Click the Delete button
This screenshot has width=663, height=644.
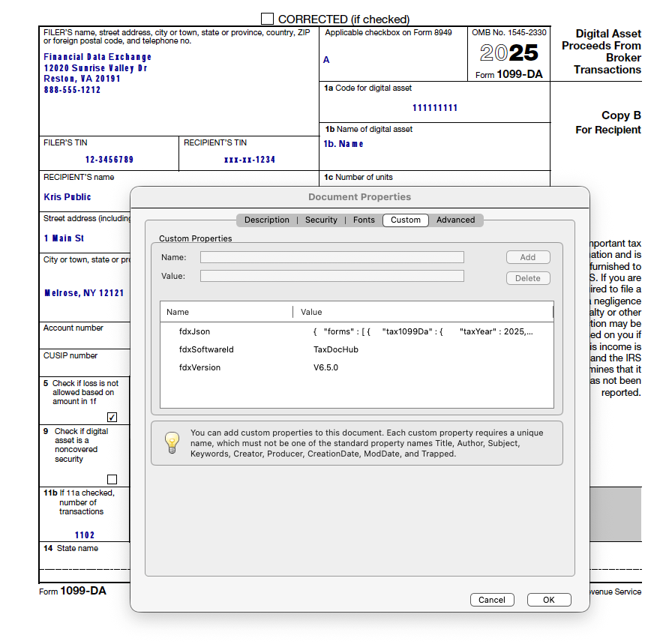tap(528, 278)
